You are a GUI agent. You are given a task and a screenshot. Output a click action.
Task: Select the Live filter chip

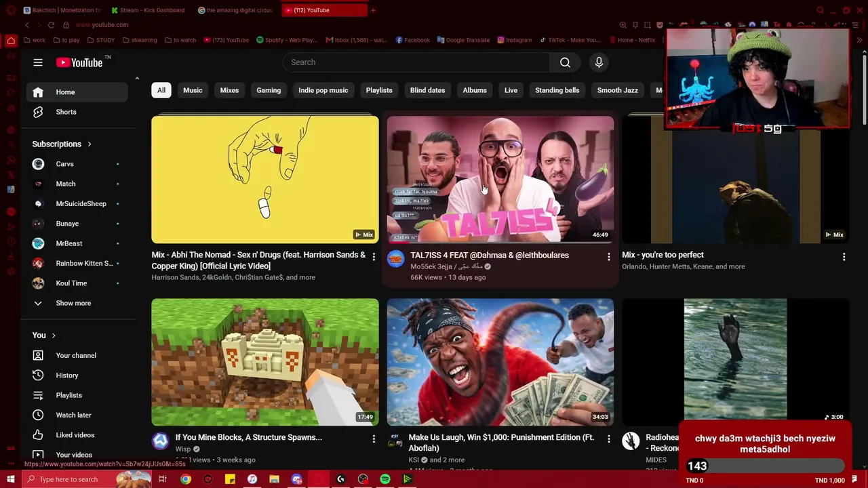pyautogui.click(x=511, y=90)
